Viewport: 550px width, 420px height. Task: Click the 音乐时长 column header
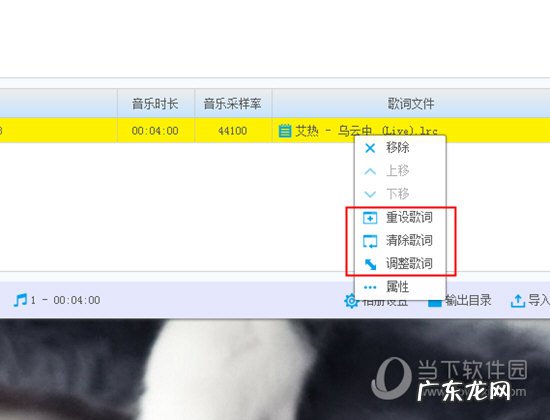pos(156,104)
